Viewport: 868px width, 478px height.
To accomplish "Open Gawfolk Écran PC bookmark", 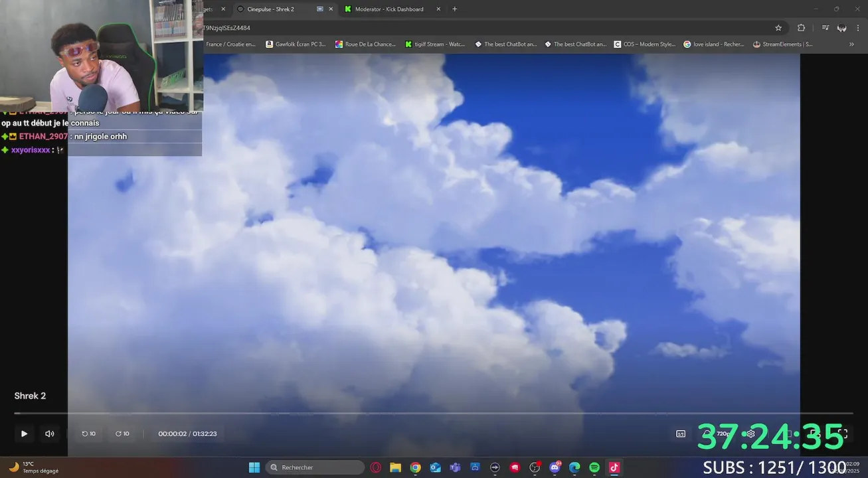I will [296, 44].
